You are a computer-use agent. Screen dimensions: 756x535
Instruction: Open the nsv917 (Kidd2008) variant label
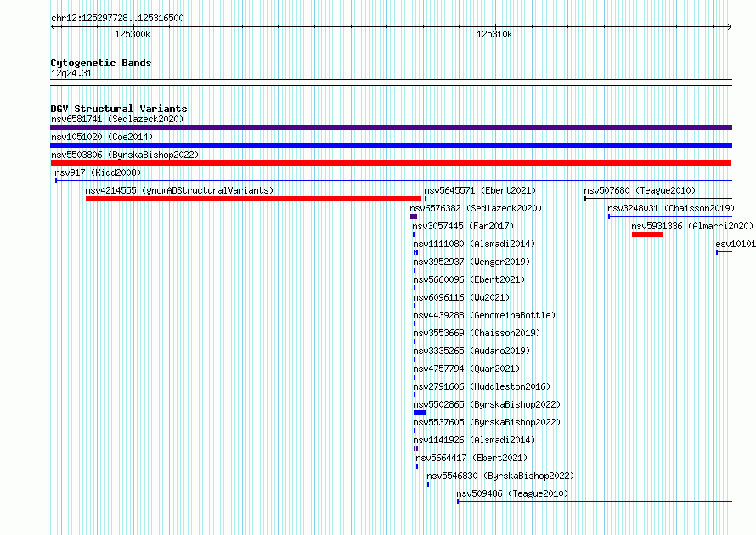pos(98,172)
